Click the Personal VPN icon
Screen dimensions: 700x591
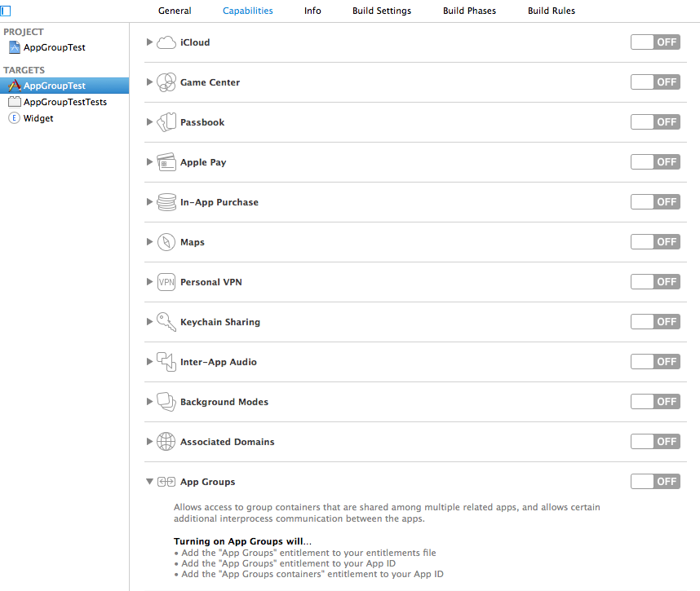click(166, 282)
